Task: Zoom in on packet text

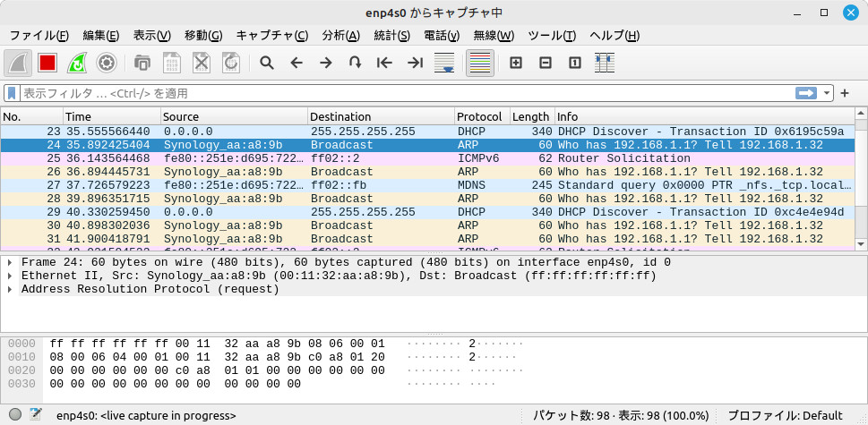Action: click(515, 63)
